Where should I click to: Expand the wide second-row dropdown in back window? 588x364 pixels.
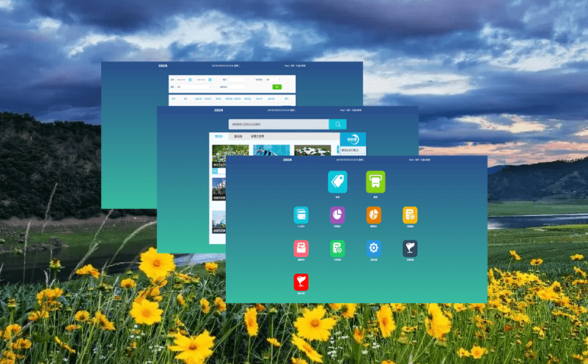[x=194, y=87]
